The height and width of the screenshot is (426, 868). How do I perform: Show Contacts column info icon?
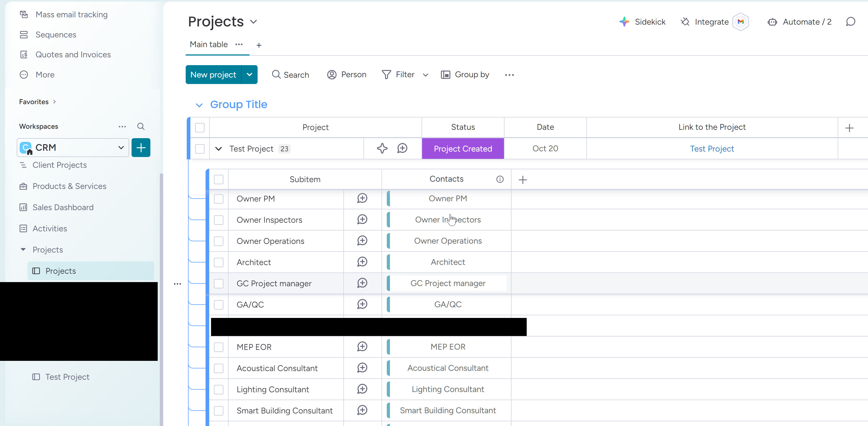(500, 179)
